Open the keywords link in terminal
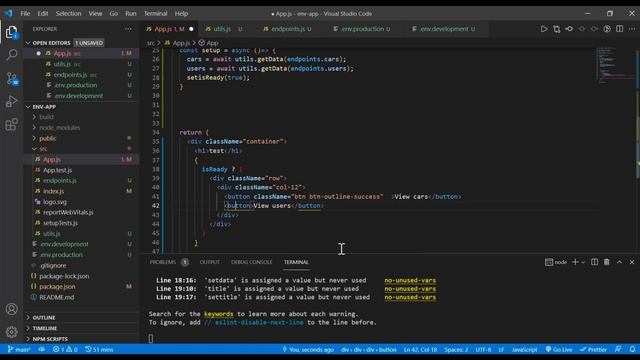 point(218,314)
